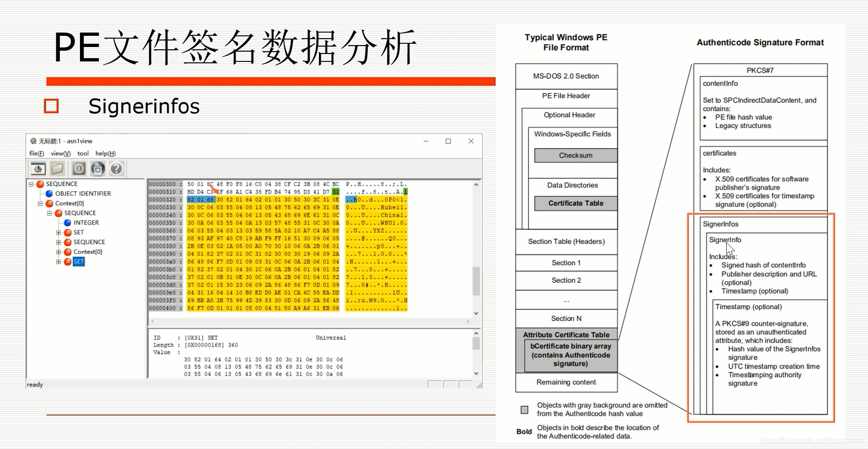
Task: Open help via the question mark icon
Action: point(116,168)
